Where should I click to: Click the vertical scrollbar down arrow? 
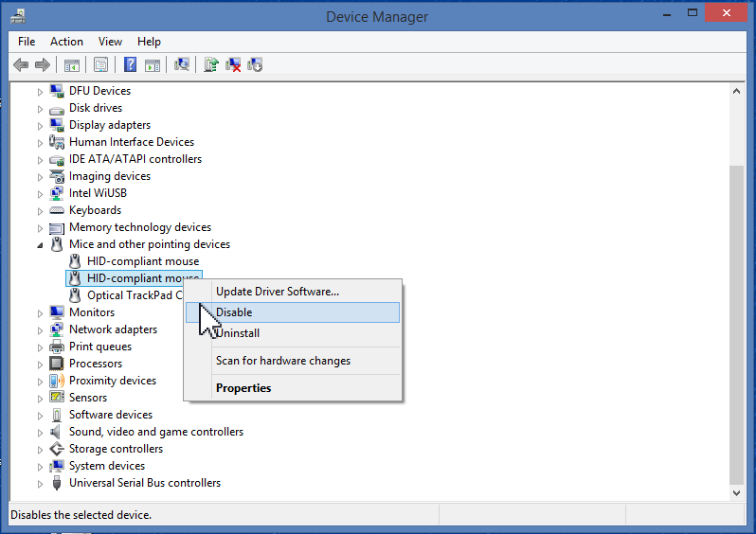[736, 492]
